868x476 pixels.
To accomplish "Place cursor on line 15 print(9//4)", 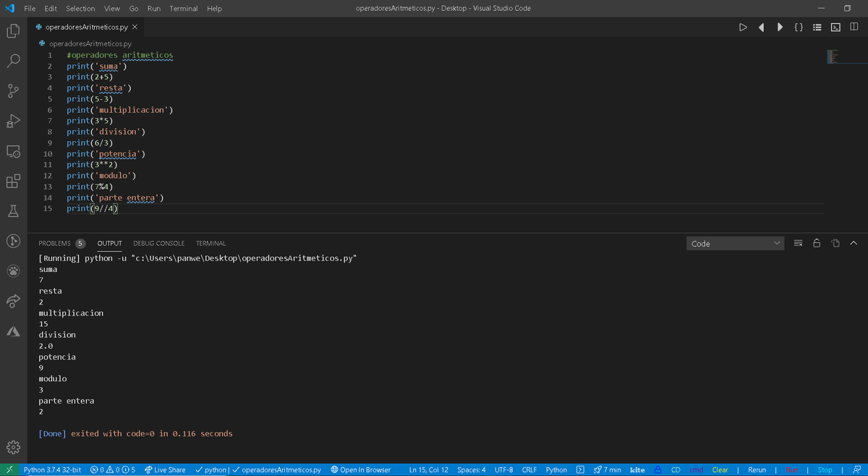I will 93,208.
